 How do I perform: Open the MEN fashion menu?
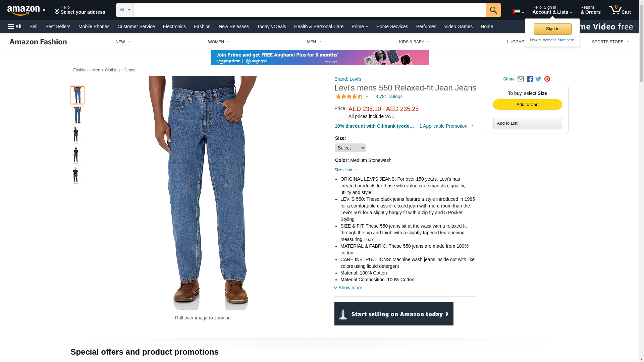(314, 42)
